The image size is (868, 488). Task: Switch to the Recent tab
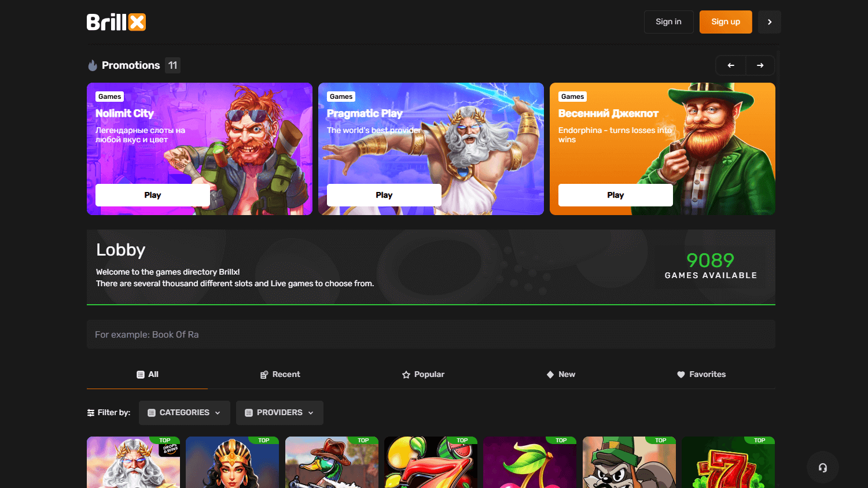tap(280, 374)
